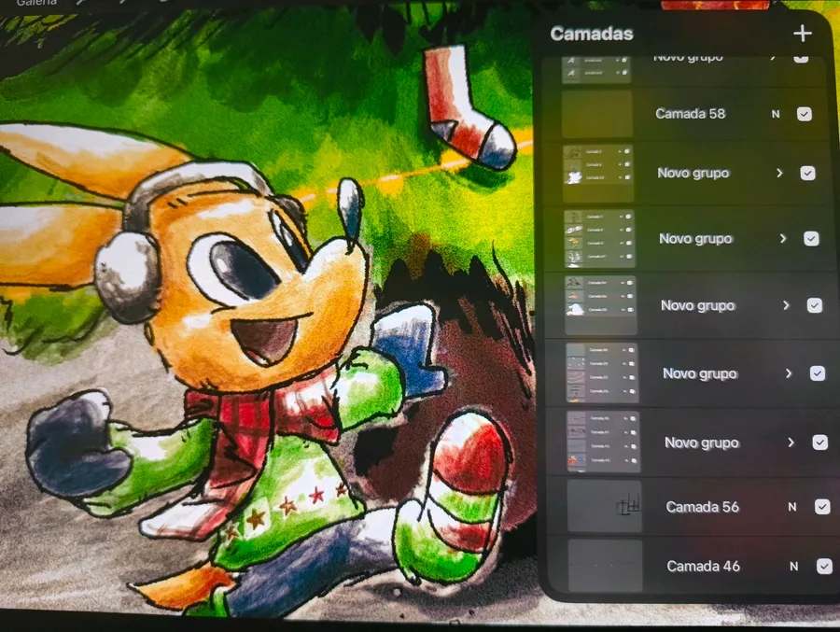Open blend mode N for Camada 56

point(792,507)
